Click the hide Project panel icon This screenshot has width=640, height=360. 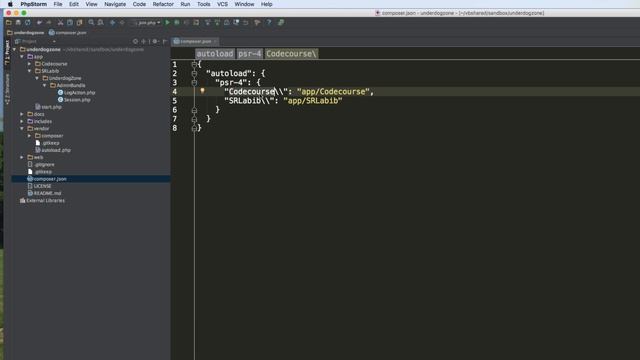[164, 41]
